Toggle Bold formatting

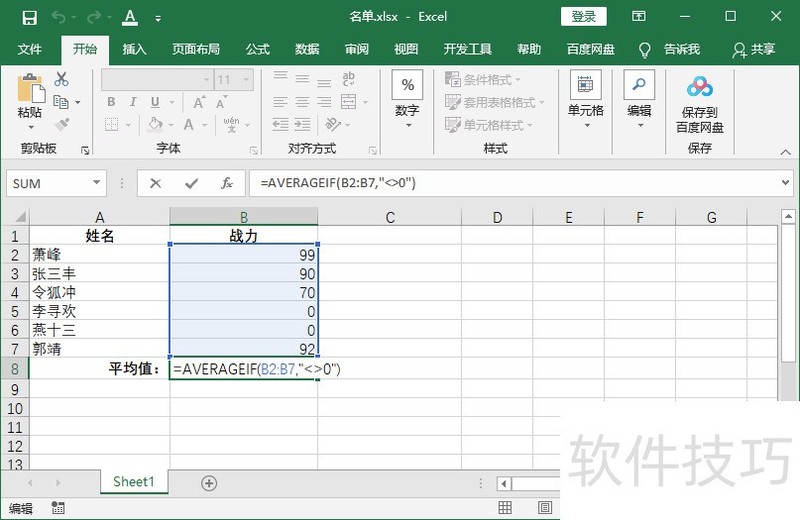[111, 102]
